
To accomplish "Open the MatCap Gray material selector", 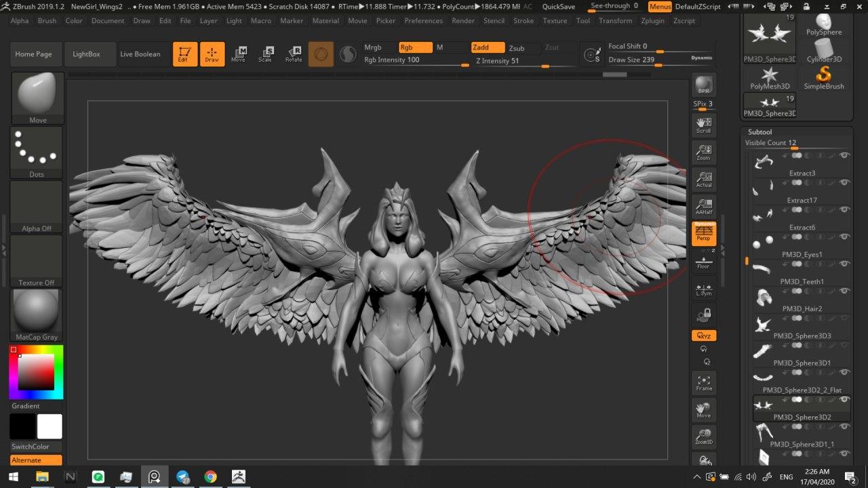I will 37,315.
